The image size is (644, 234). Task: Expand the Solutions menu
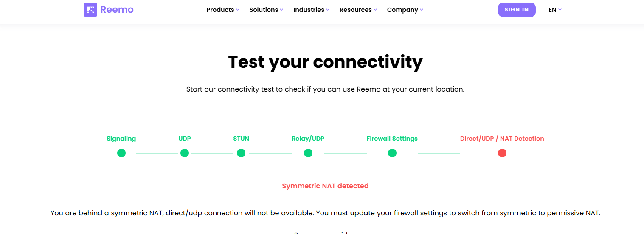tap(266, 10)
